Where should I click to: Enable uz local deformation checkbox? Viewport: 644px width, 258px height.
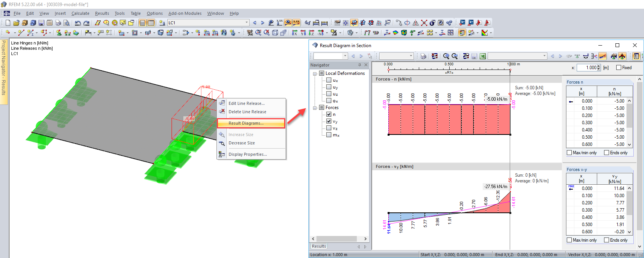coord(329,94)
